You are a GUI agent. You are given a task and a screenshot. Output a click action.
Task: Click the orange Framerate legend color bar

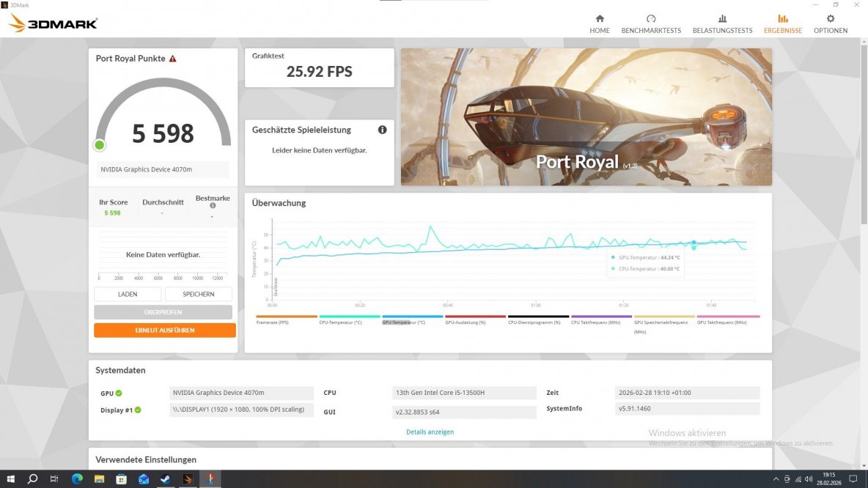pyautogui.click(x=287, y=317)
